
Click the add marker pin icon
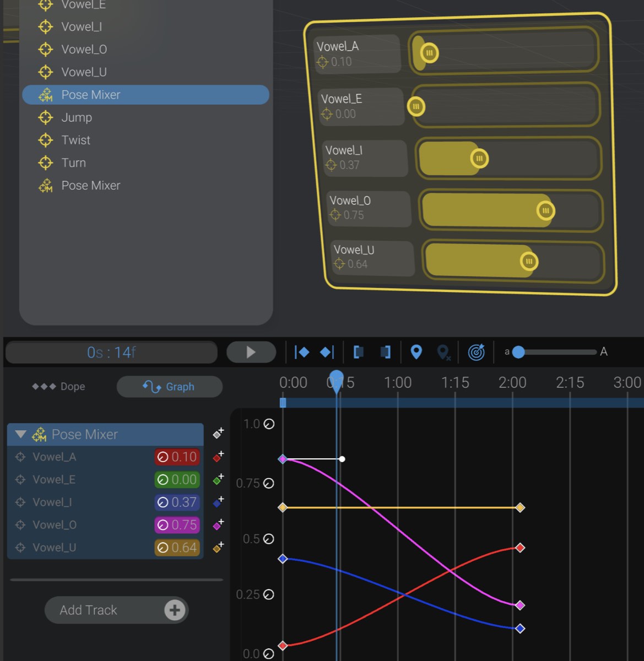click(x=416, y=351)
